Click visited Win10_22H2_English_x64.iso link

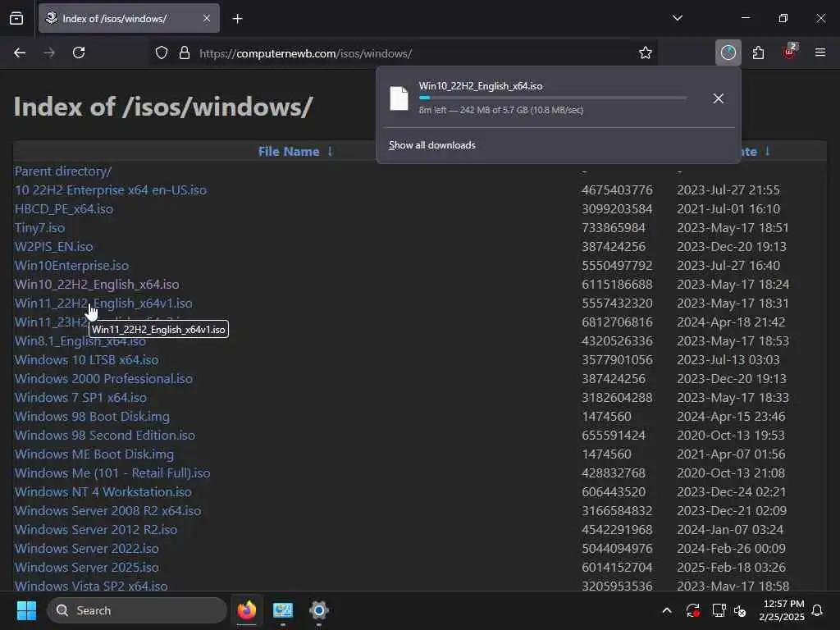point(97,285)
